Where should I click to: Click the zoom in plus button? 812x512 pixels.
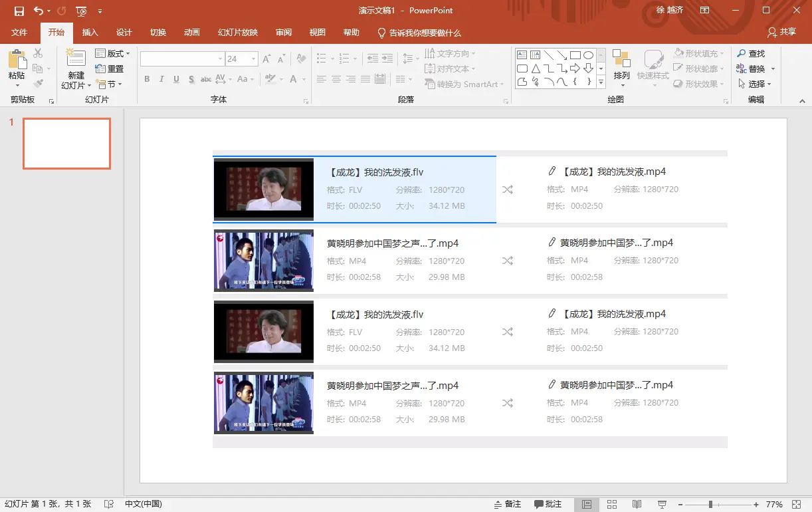pyautogui.click(x=756, y=505)
